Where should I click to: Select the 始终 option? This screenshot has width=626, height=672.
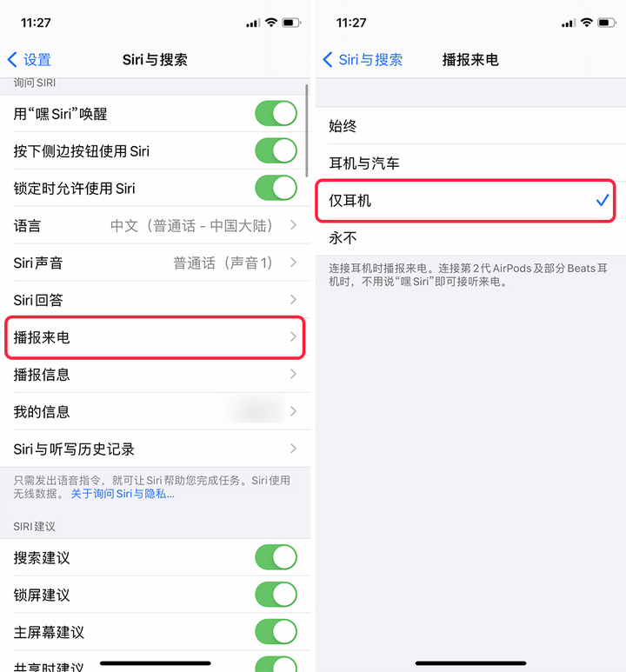[470, 125]
